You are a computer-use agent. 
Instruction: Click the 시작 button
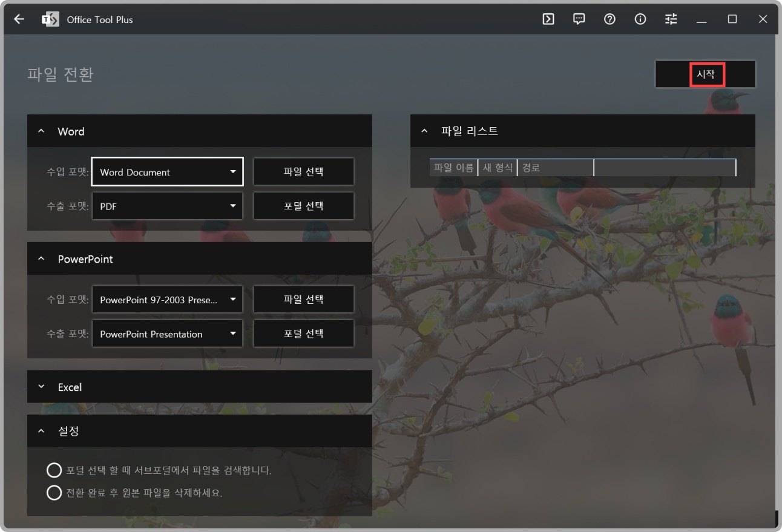pos(706,74)
